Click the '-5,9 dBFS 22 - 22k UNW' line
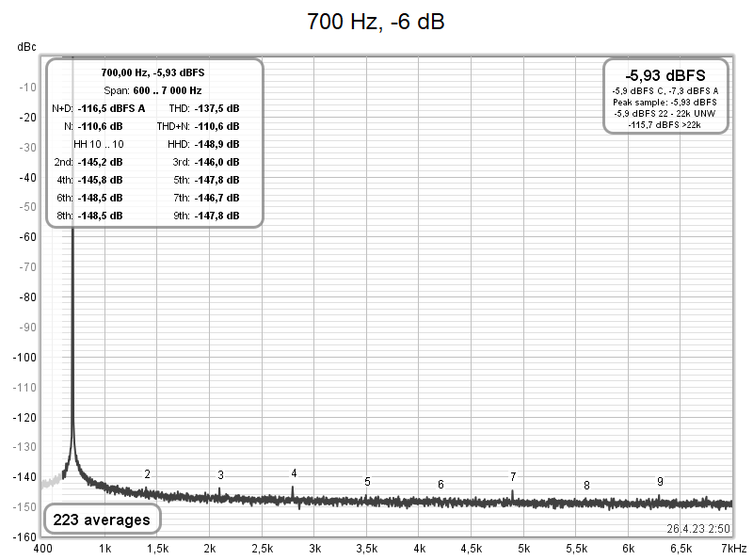This screenshot has height=560, width=753. pos(665,114)
